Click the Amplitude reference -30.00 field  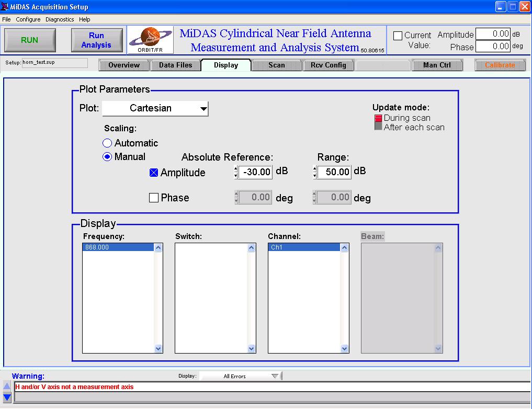[255, 172]
